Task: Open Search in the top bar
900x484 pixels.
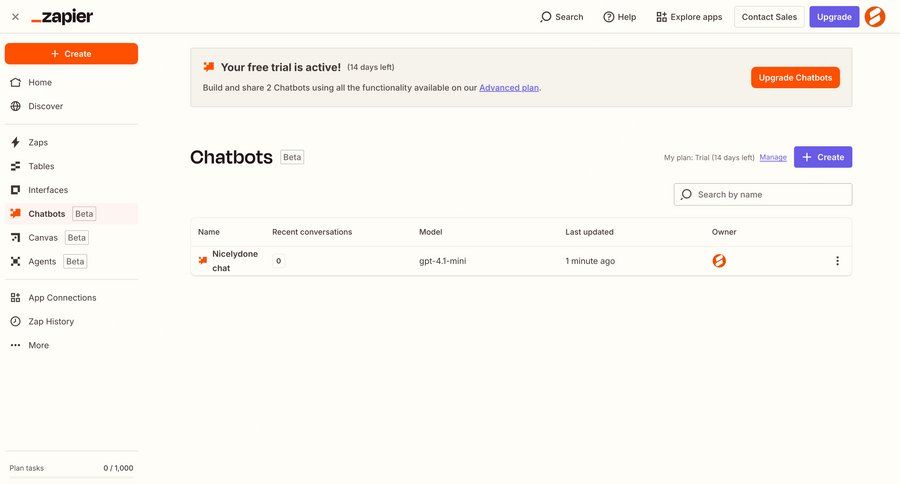Action: 561,17
